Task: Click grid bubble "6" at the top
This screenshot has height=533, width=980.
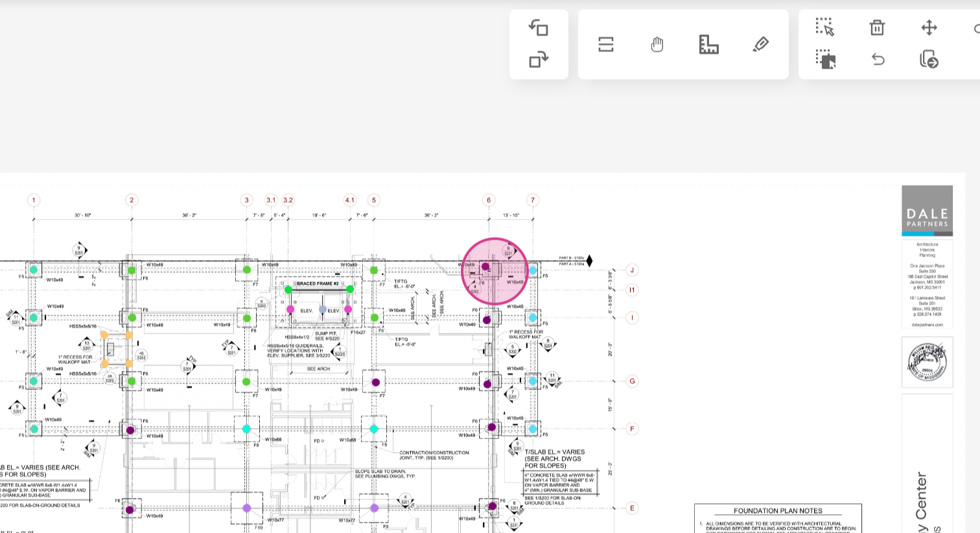Action: pos(489,200)
